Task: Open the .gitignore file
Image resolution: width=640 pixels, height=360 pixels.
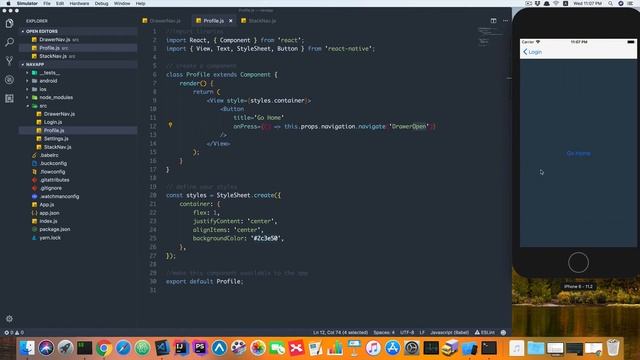Action: click(x=51, y=188)
